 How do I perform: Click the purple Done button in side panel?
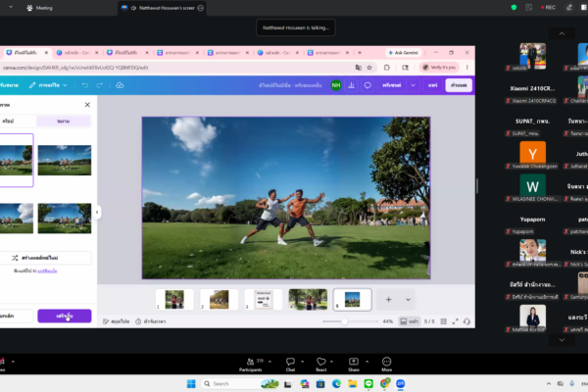[x=65, y=316]
